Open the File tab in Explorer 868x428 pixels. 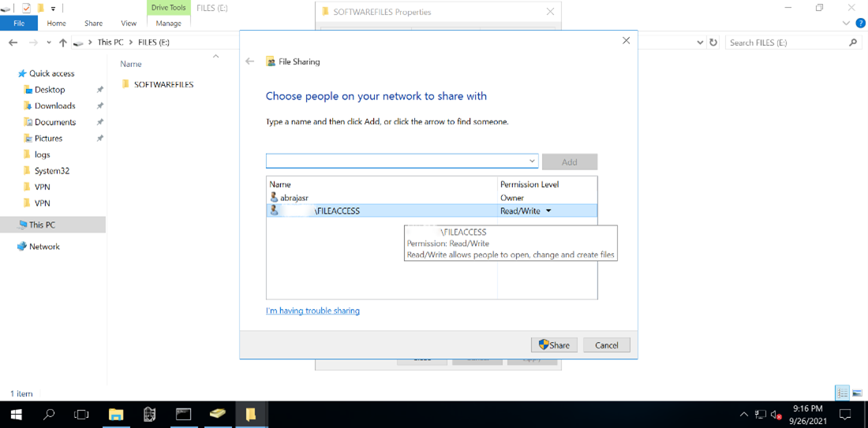pyautogui.click(x=19, y=23)
